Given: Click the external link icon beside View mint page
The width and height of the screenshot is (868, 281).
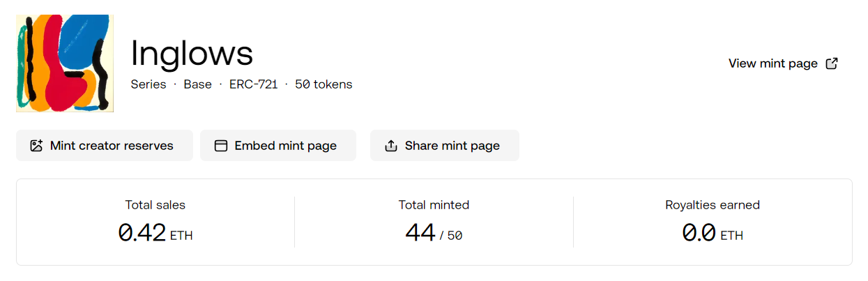Looking at the screenshot, I should [832, 63].
